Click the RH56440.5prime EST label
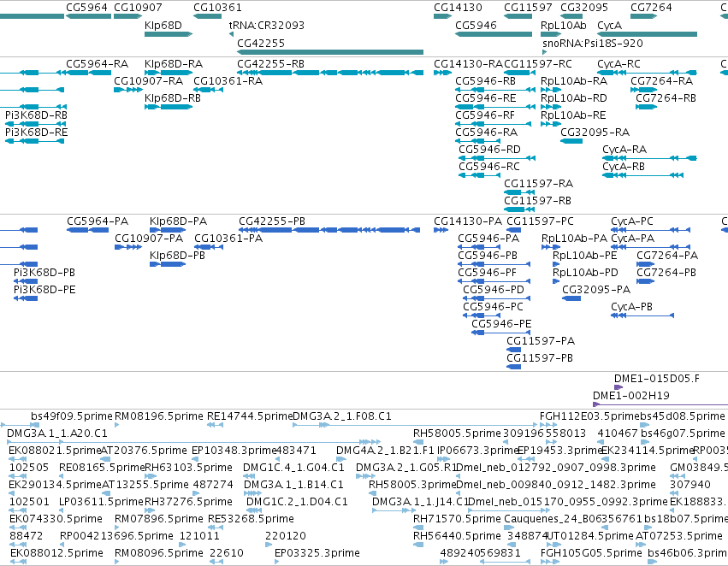 pyautogui.click(x=458, y=536)
